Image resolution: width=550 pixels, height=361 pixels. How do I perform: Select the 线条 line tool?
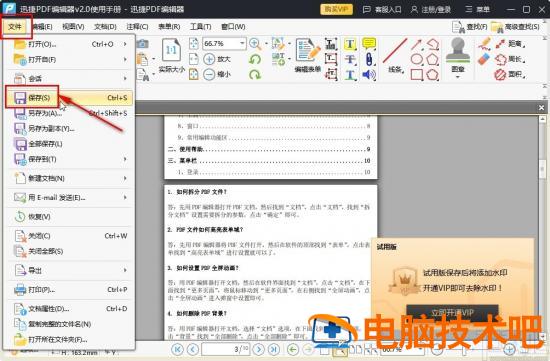[395, 55]
